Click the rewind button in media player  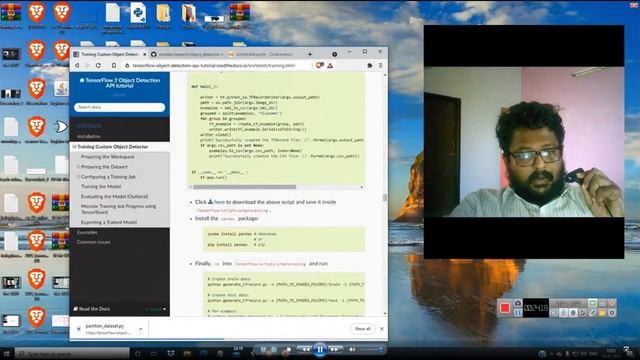pyautogui.click(x=305, y=349)
